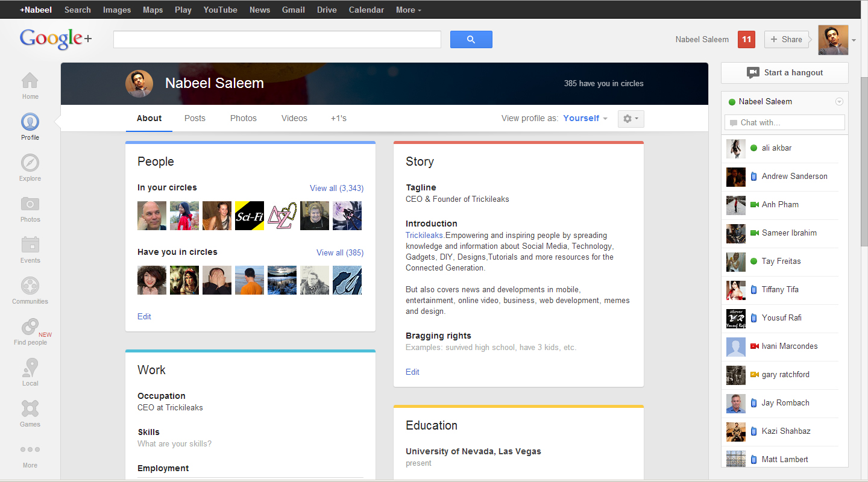Open chat with Ivani Marcondes
Viewport: 868px width, 482px height.
(x=782, y=346)
